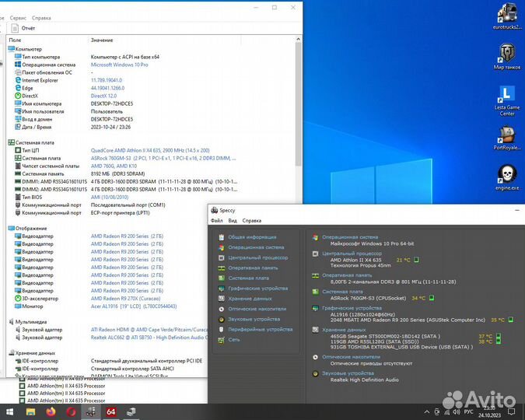Launch the Мир танков desktop icon
The height and width of the screenshot is (420, 525).
[507, 56]
